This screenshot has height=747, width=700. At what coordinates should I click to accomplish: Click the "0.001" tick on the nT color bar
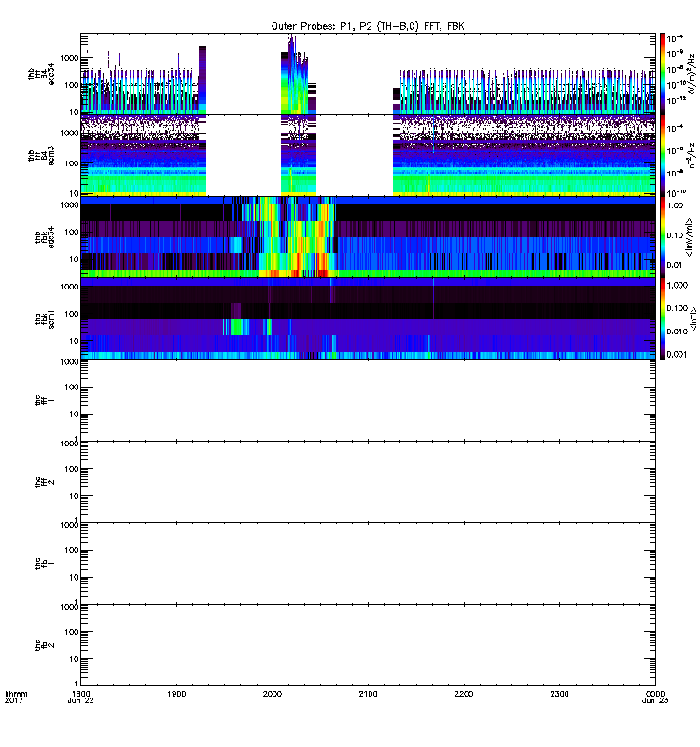click(x=678, y=355)
